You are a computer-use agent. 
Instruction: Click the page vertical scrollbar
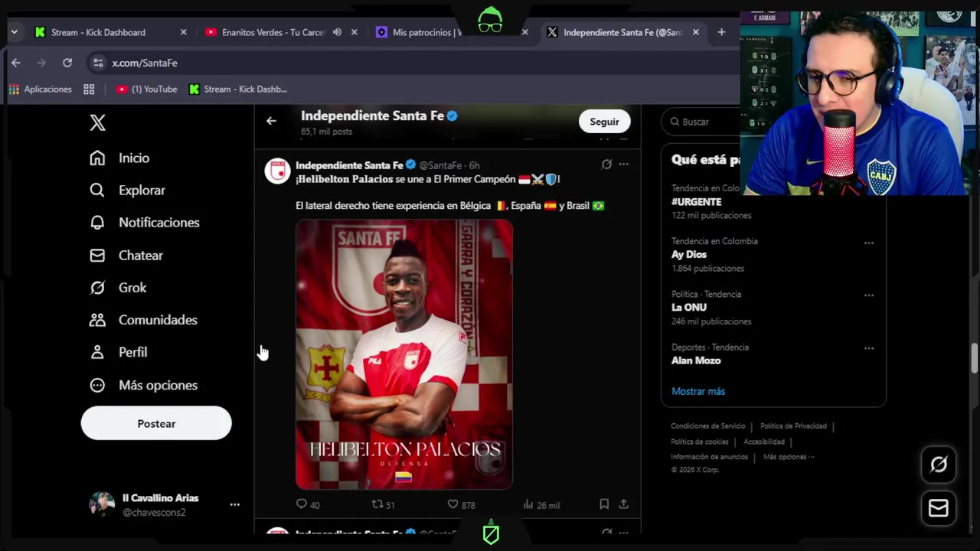click(x=974, y=359)
